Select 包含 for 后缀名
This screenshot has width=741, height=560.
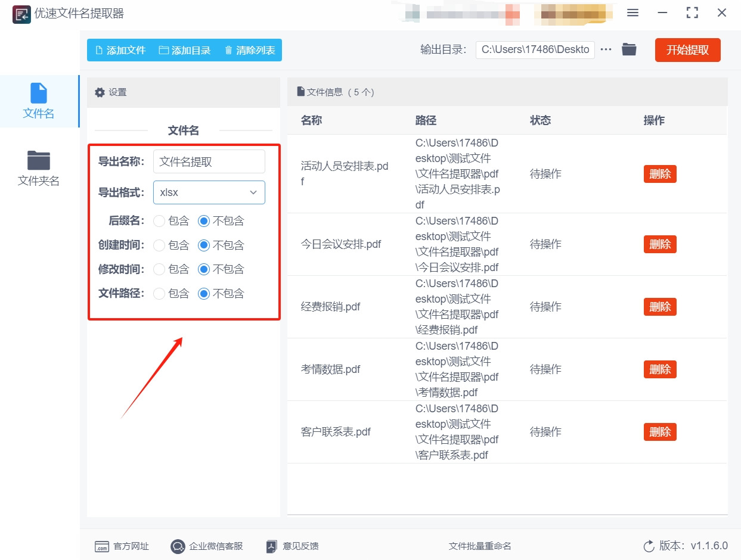(x=171, y=221)
